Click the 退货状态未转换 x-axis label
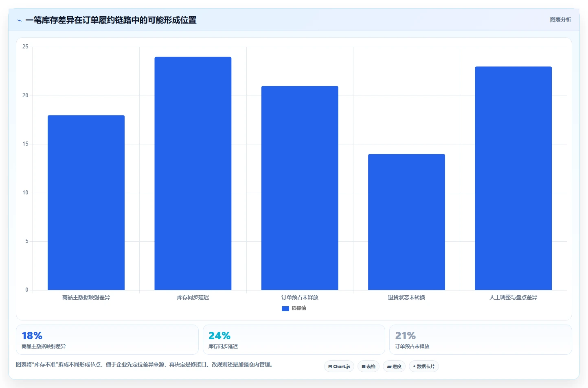This screenshot has width=588, height=388. [406, 297]
